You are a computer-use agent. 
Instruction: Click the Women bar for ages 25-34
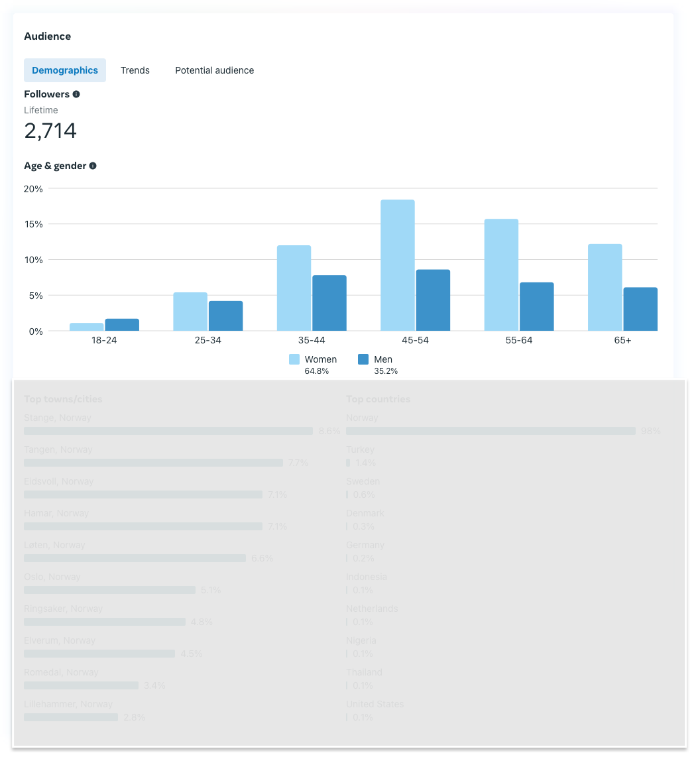(190, 312)
